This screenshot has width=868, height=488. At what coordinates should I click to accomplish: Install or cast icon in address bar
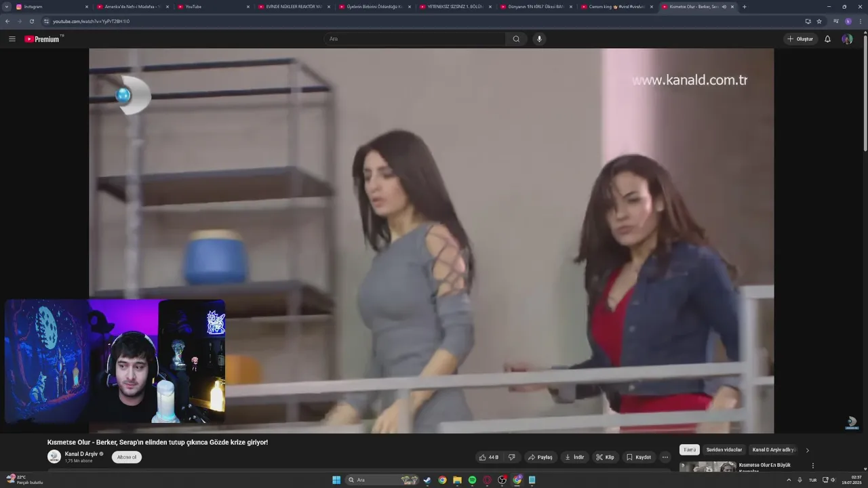coord(808,21)
